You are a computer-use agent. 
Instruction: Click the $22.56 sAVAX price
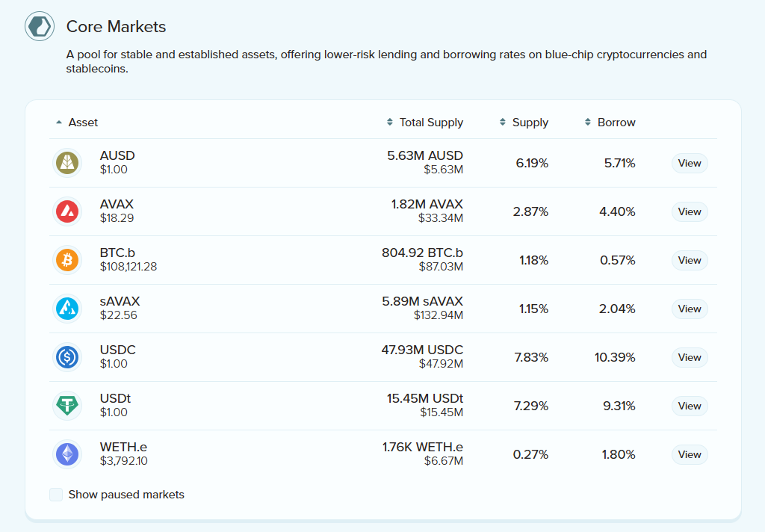[119, 315]
